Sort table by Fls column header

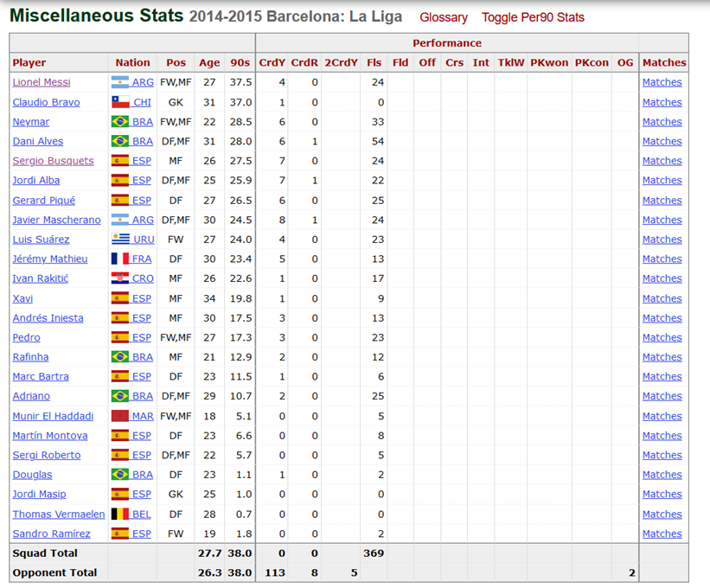click(x=374, y=62)
